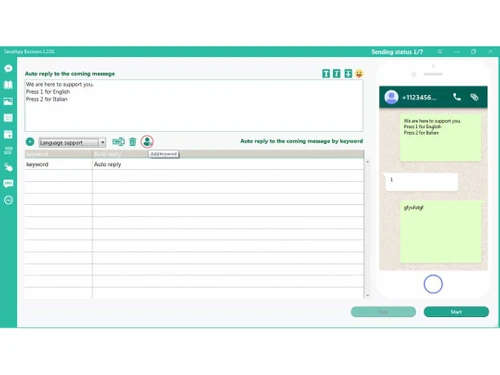Select the 'keyword' cell in first row
Viewport: 500px width, 375px height.
58,164
